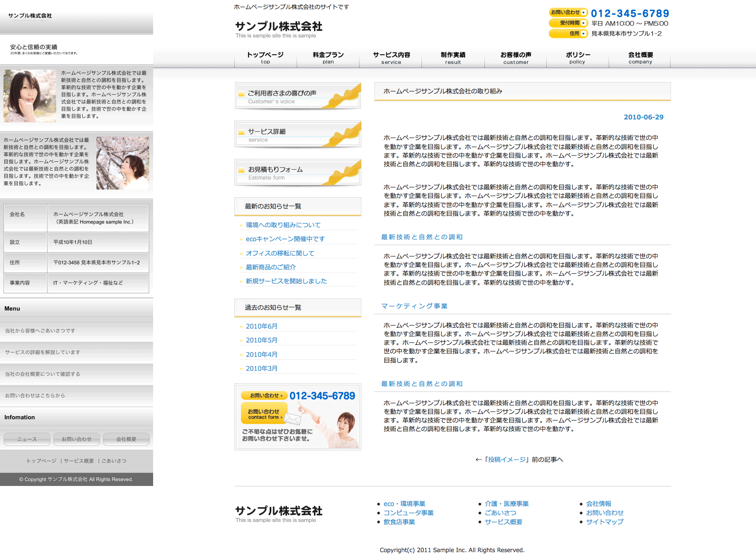This screenshot has height=556, width=756.
Task: Open the 会社概要 company menu item
Action: coord(640,58)
